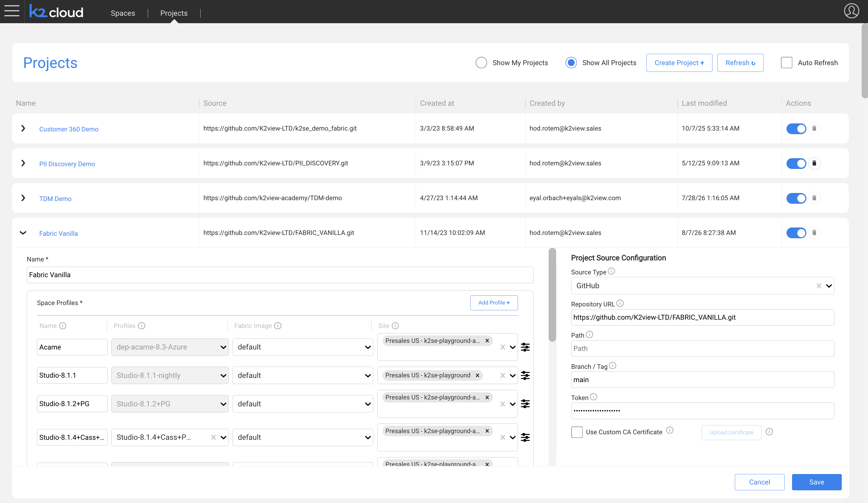Toggle PII Discovery Demo project off

pyautogui.click(x=796, y=163)
